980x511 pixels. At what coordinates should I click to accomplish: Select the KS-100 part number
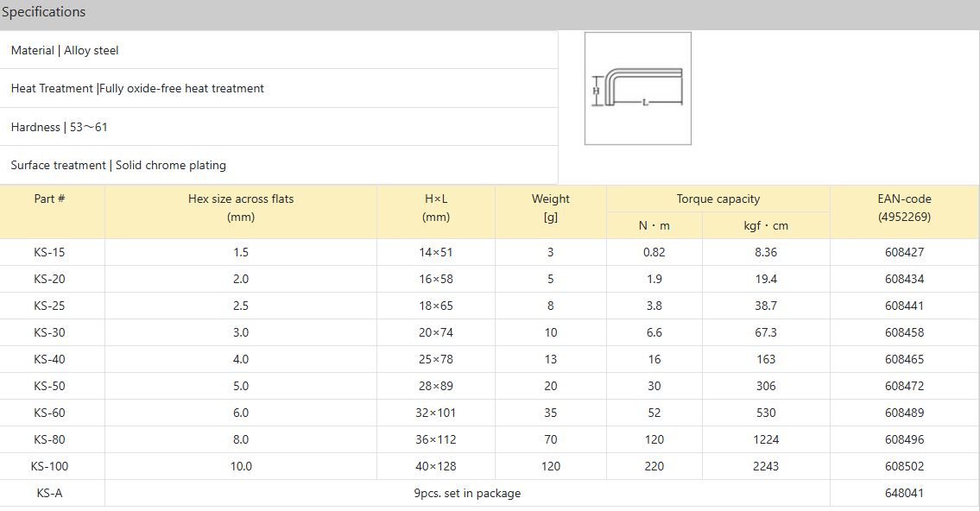49,466
